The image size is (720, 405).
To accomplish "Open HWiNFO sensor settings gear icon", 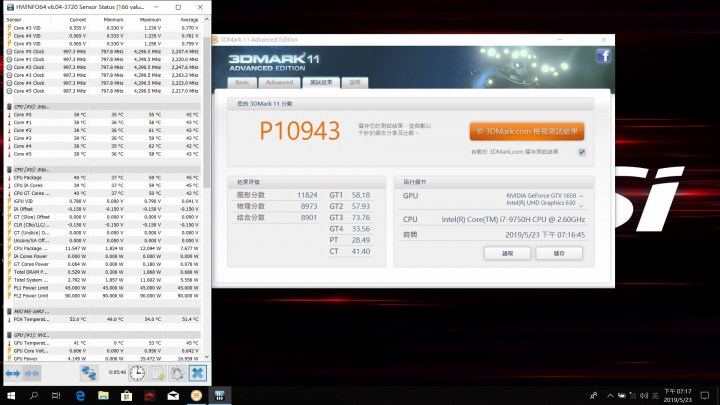I will (177, 373).
